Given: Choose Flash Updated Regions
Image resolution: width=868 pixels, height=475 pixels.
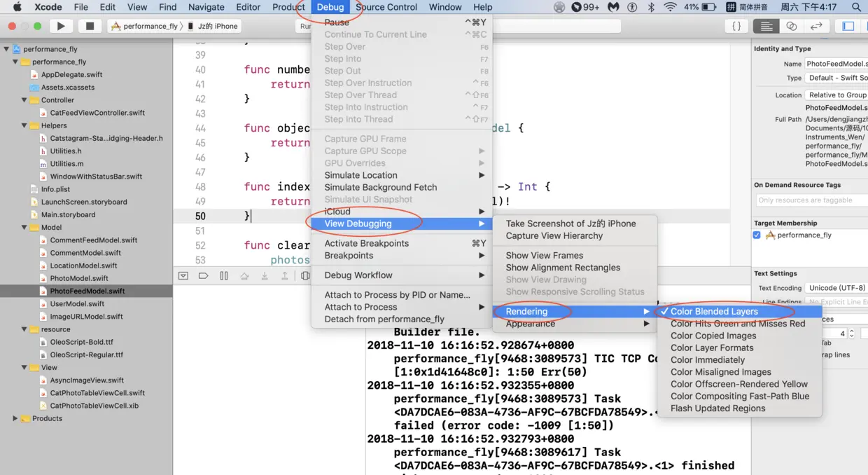Looking at the screenshot, I should (x=718, y=408).
